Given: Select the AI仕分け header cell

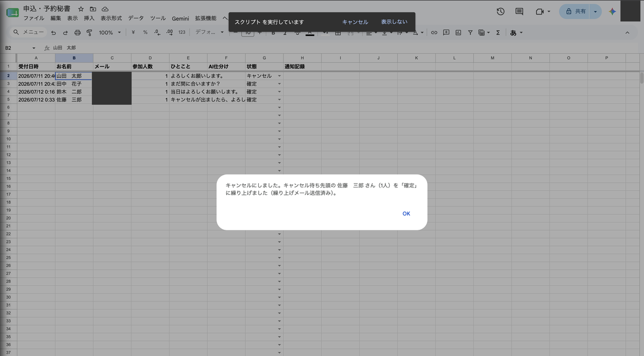Looking at the screenshot, I should tap(226, 67).
